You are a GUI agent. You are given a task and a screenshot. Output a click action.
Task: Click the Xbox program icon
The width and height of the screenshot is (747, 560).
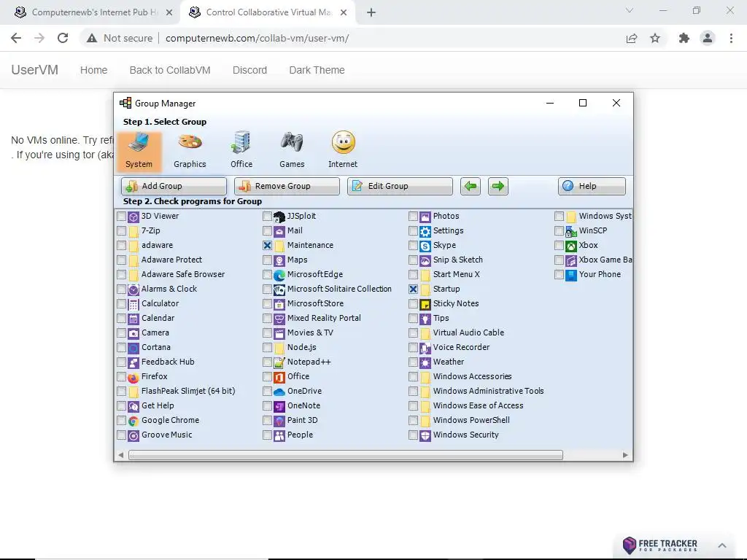(x=570, y=246)
